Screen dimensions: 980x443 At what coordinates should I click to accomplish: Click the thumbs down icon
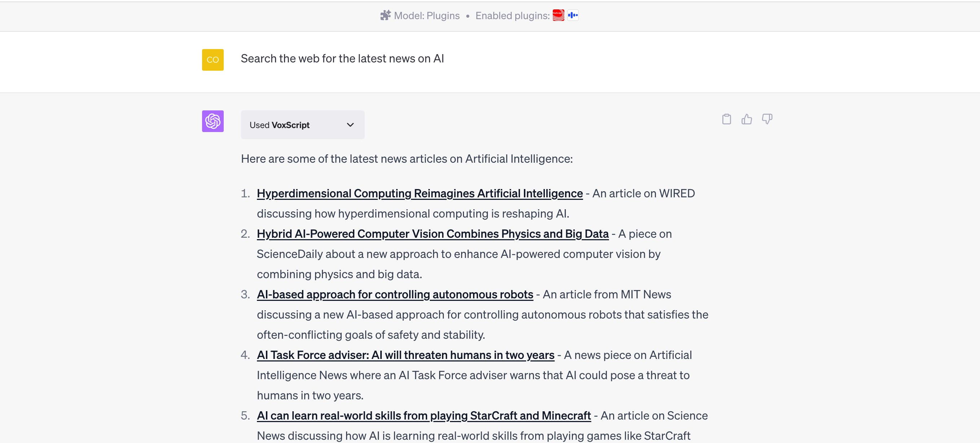coord(767,119)
